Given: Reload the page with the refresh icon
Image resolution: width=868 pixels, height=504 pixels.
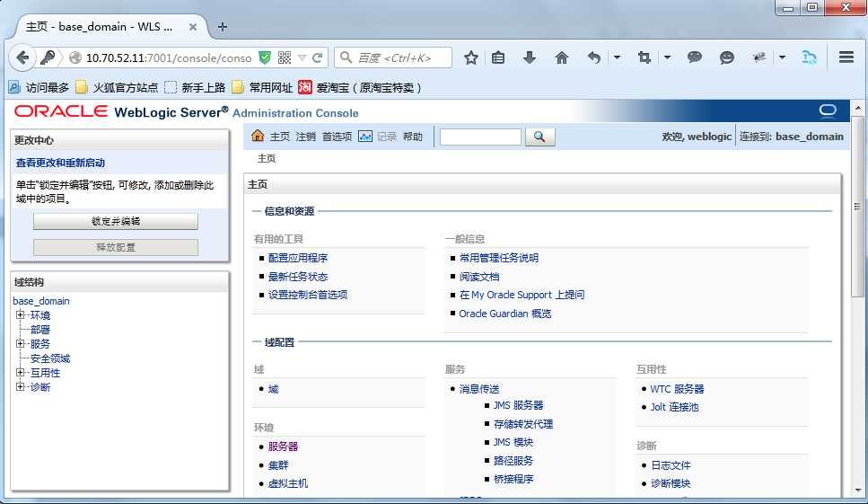Looking at the screenshot, I should 317,57.
